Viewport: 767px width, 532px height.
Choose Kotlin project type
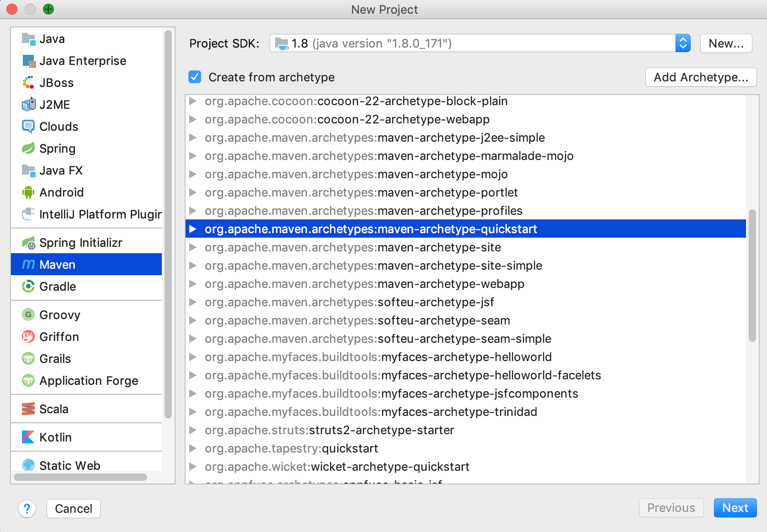pos(86,437)
